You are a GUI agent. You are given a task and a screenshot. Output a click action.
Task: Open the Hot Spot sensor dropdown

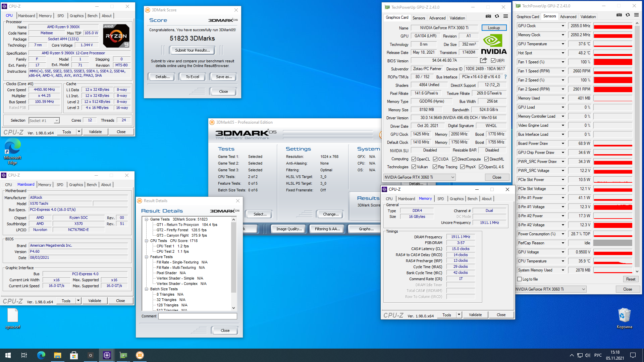tap(563, 53)
